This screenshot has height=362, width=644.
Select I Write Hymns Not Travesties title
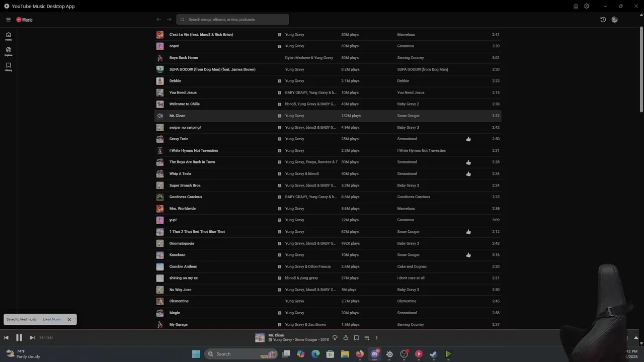tap(194, 151)
